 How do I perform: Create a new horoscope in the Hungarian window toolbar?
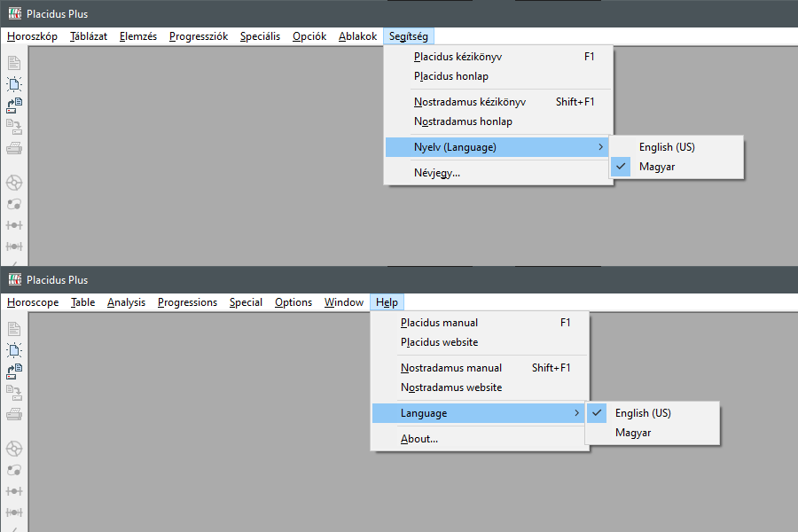14,84
